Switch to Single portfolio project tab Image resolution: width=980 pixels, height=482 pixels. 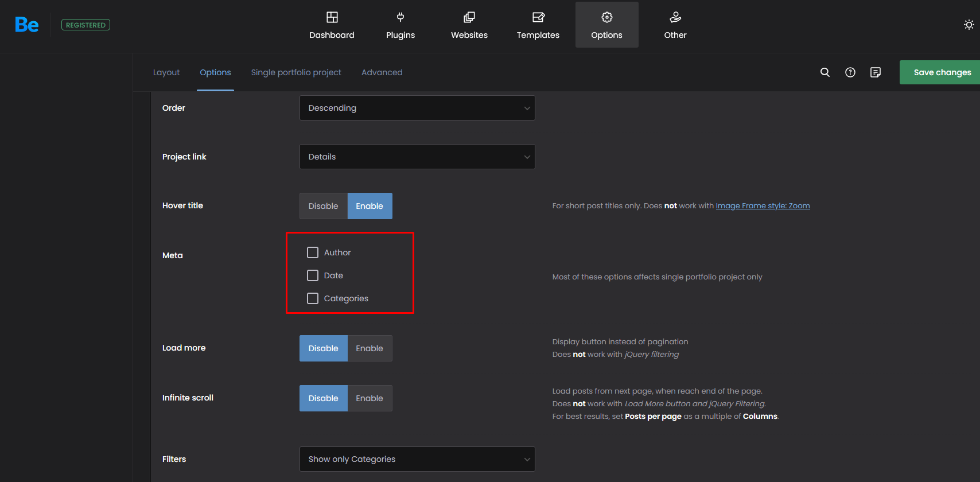(296, 72)
